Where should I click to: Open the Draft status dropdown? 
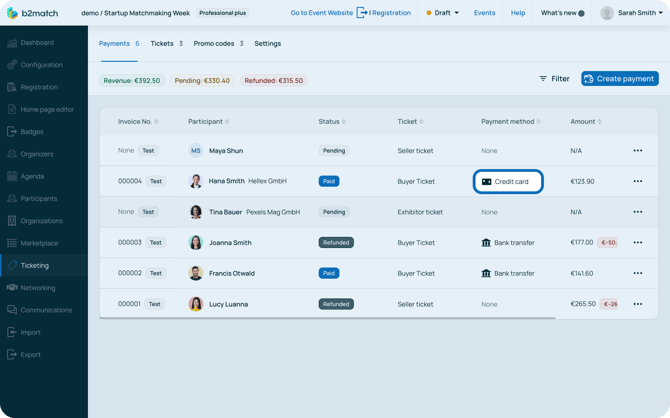pyautogui.click(x=443, y=13)
